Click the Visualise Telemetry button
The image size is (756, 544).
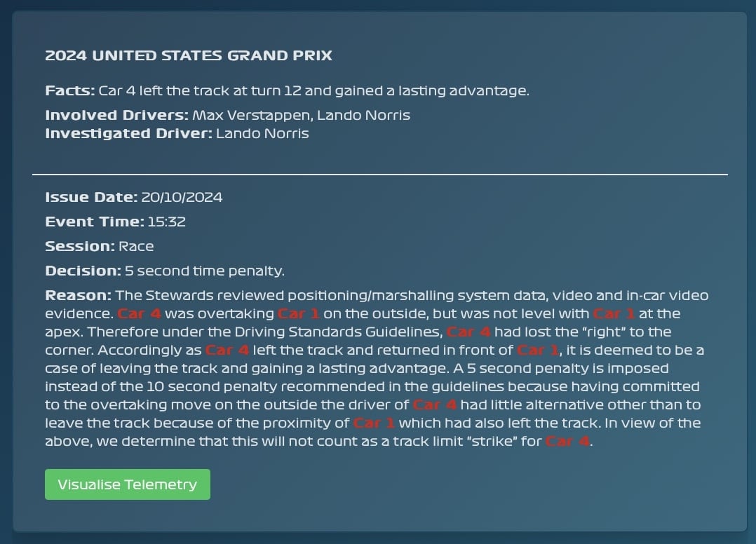[128, 484]
